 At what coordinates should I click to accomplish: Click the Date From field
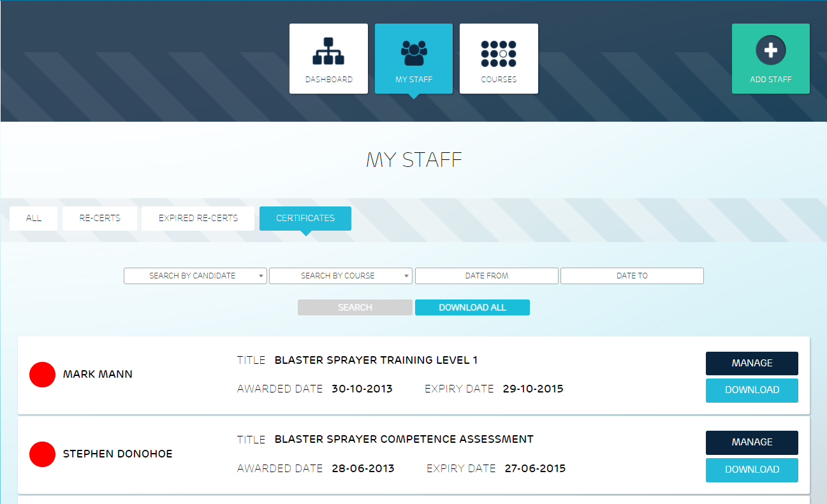tap(487, 276)
